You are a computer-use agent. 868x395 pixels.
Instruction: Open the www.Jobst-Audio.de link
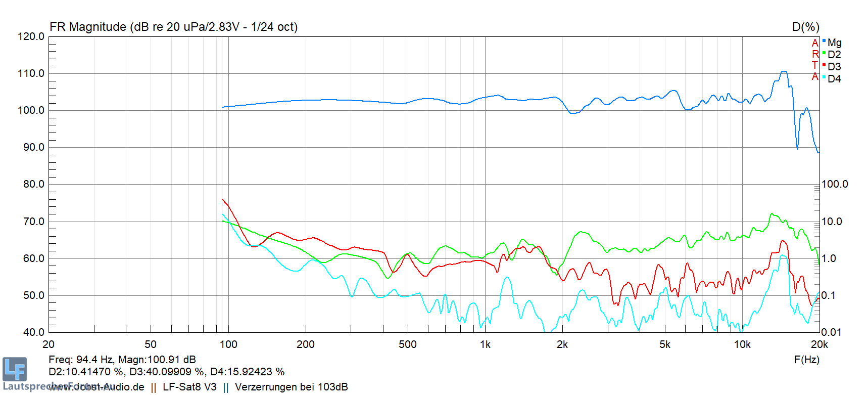97,387
